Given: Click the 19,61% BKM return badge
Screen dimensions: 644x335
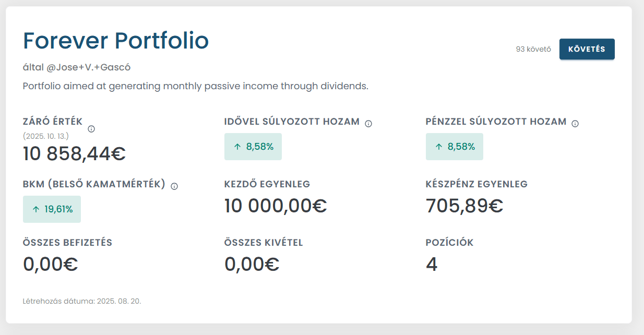Looking at the screenshot, I should point(52,209).
